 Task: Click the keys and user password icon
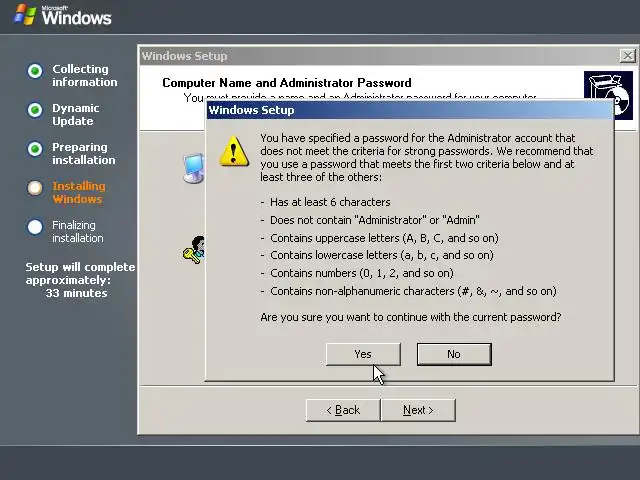pos(194,250)
